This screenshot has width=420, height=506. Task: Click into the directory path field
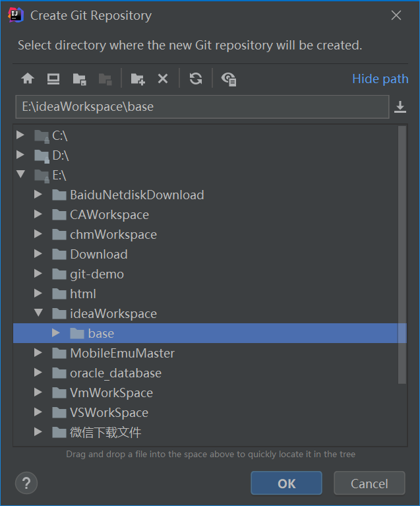pyautogui.click(x=201, y=107)
